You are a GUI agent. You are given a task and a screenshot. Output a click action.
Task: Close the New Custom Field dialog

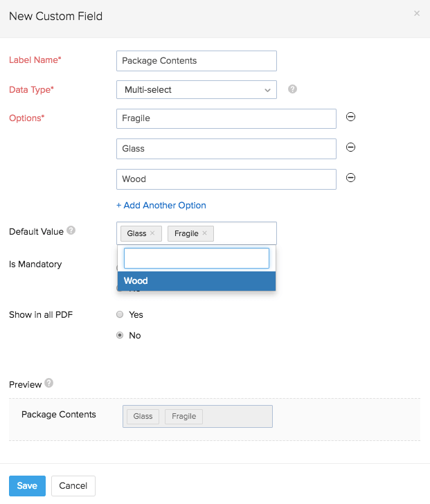click(416, 13)
